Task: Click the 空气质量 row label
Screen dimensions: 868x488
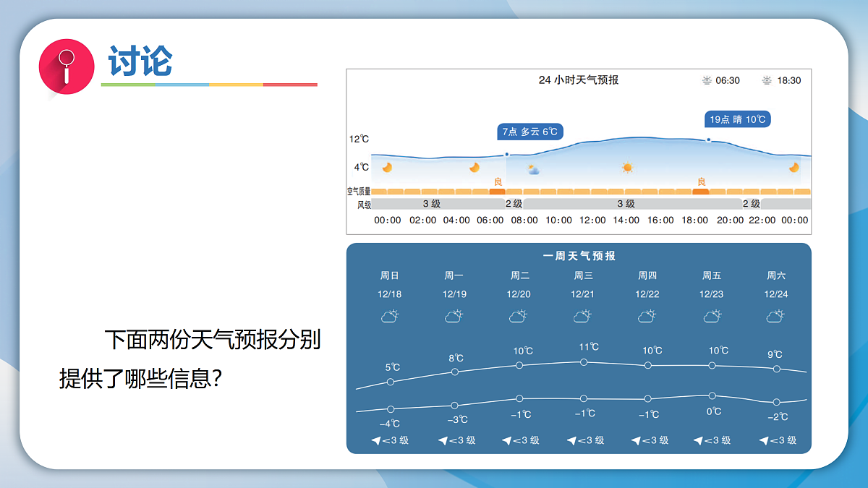Action: pyautogui.click(x=359, y=192)
